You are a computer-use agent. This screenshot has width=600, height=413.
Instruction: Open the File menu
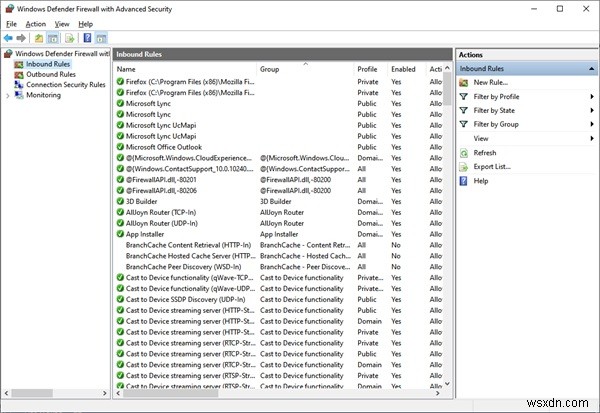(11, 24)
